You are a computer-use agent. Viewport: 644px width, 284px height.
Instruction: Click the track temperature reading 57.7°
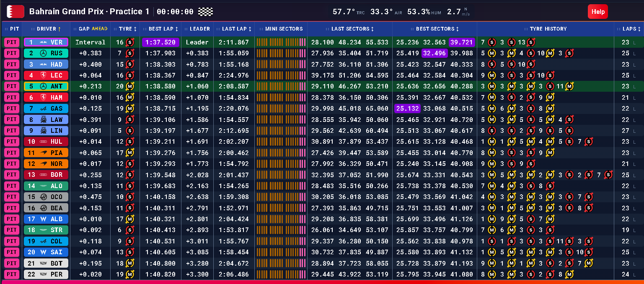344,12
